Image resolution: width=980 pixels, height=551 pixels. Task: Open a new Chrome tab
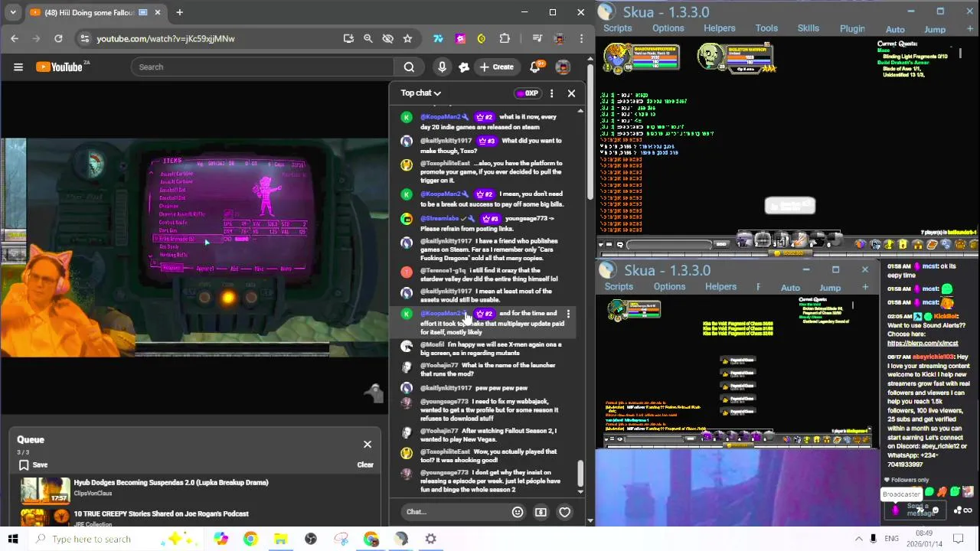(179, 12)
